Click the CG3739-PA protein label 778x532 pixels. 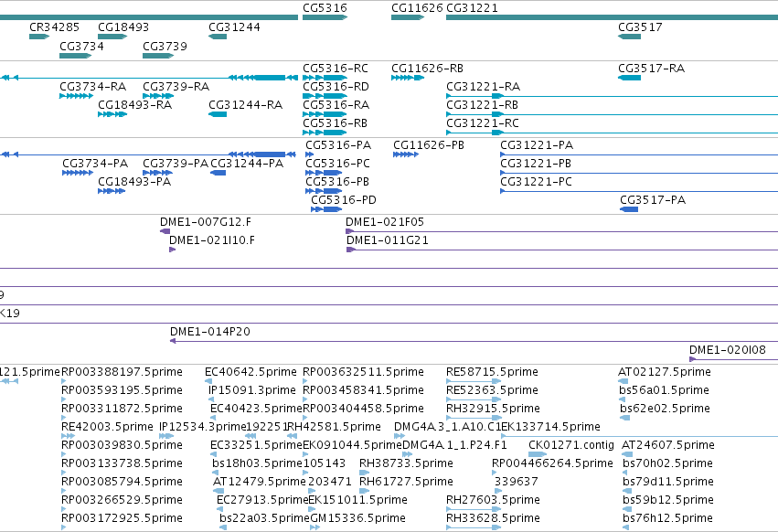(176, 164)
